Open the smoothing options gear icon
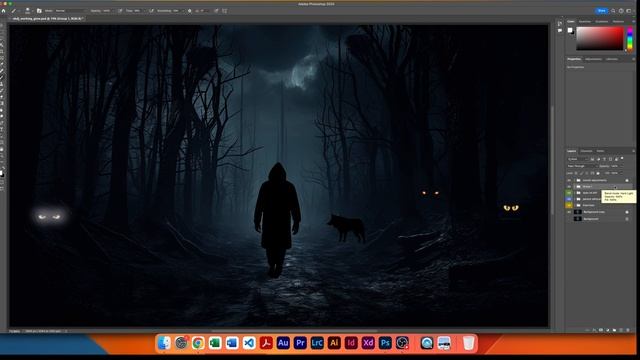 [189, 11]
